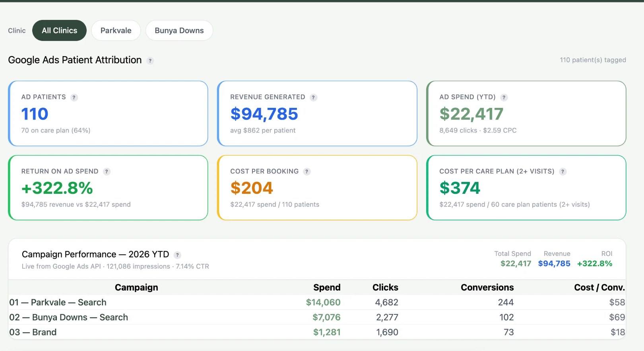Screen dimensions: 644x351
Task: Click the $14,060 spend cell
Action: tap(323, 302)
